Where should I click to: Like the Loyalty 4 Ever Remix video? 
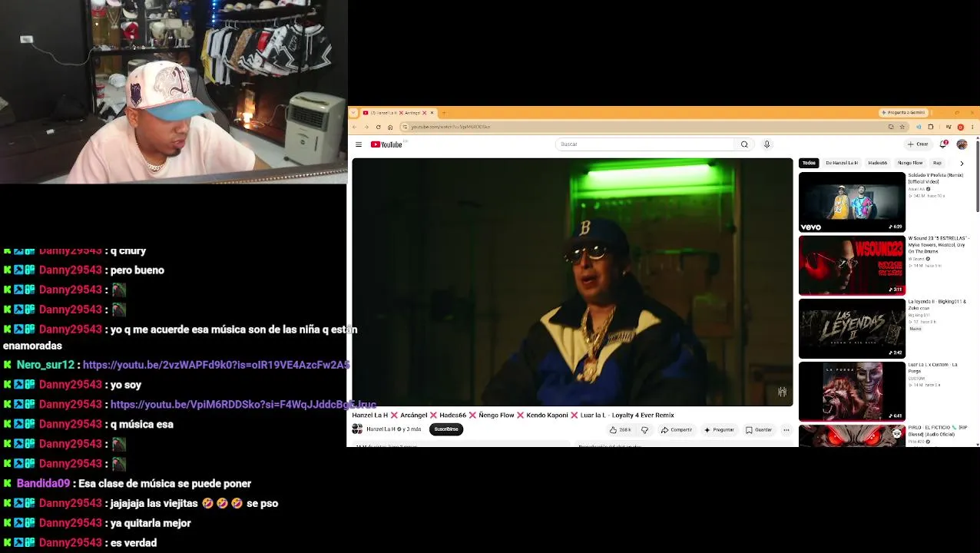coord(620,430)
